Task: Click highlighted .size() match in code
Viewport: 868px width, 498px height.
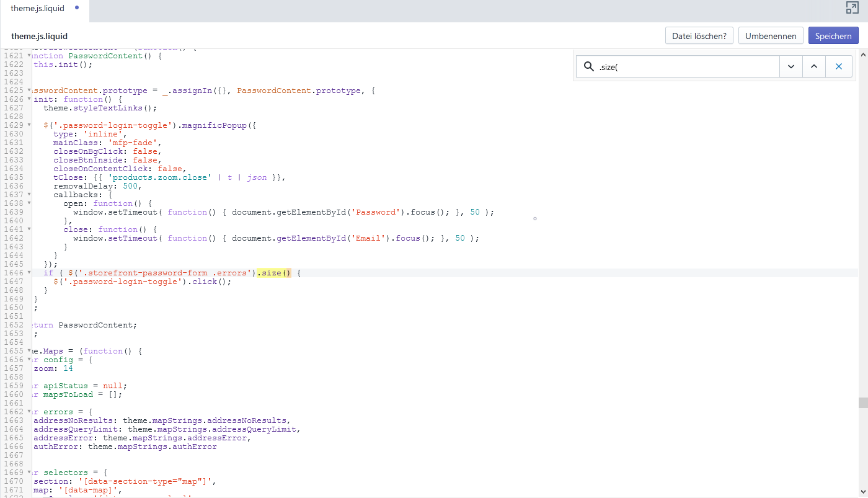Action: [x=274, y=273]
